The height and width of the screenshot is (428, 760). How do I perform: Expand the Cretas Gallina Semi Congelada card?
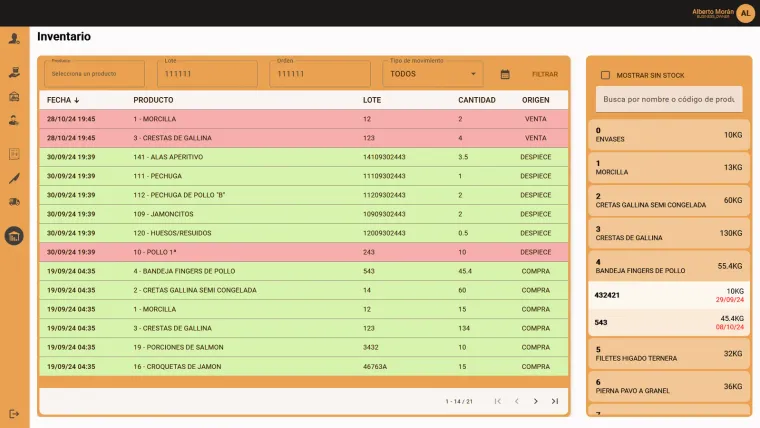point(669,200)
